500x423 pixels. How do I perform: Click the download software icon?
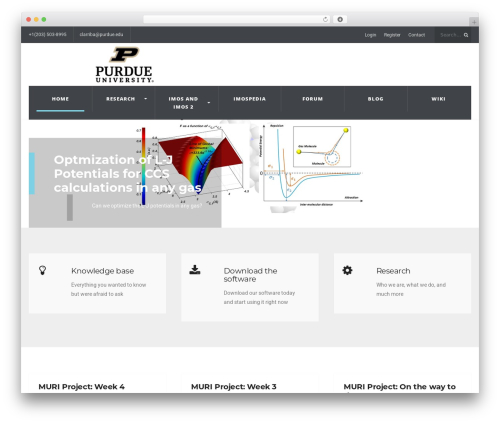(x=195, y=270)
